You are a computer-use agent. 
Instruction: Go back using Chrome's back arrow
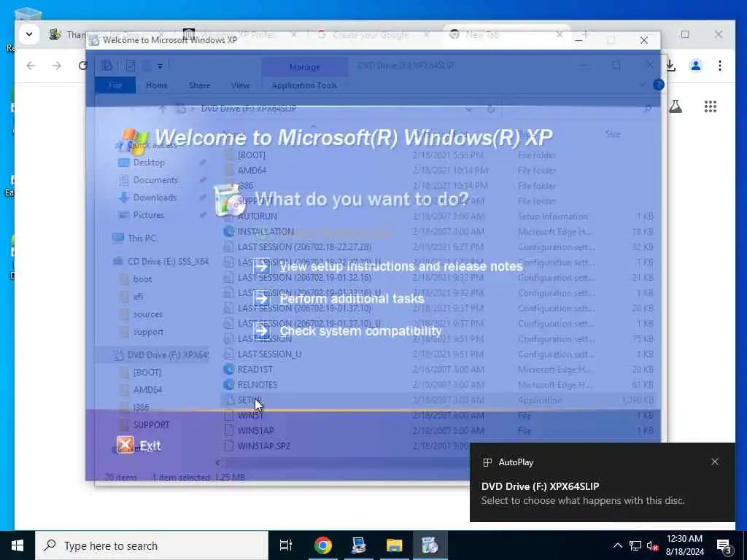[31, 65]
